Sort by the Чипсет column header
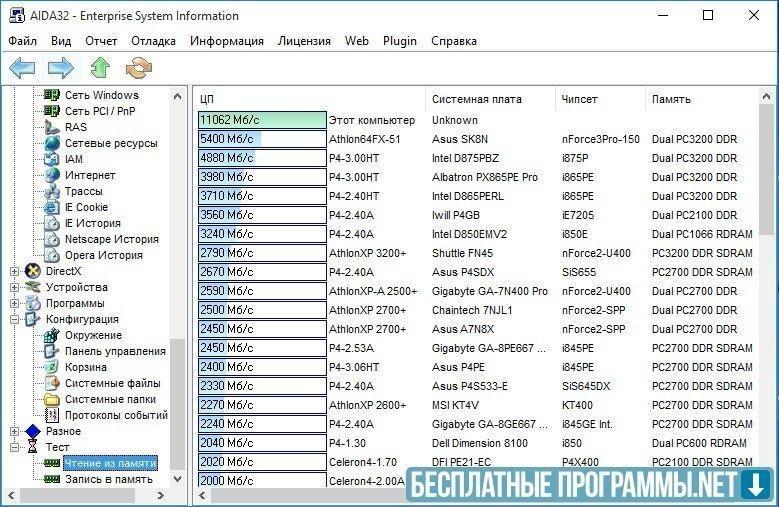The height and width of the screenshot is (507, 779). pos(600,99)
